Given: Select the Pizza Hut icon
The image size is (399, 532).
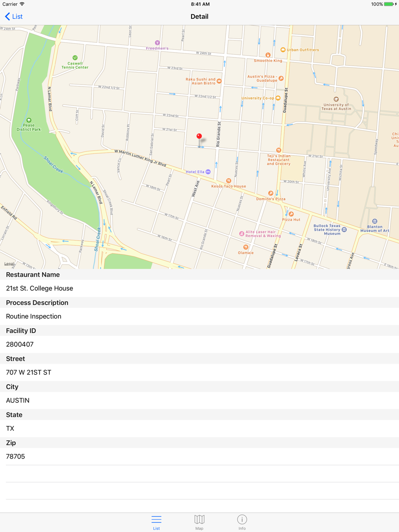Looking at the screenshot, I should pyautogui.click(x=291, y=214).
